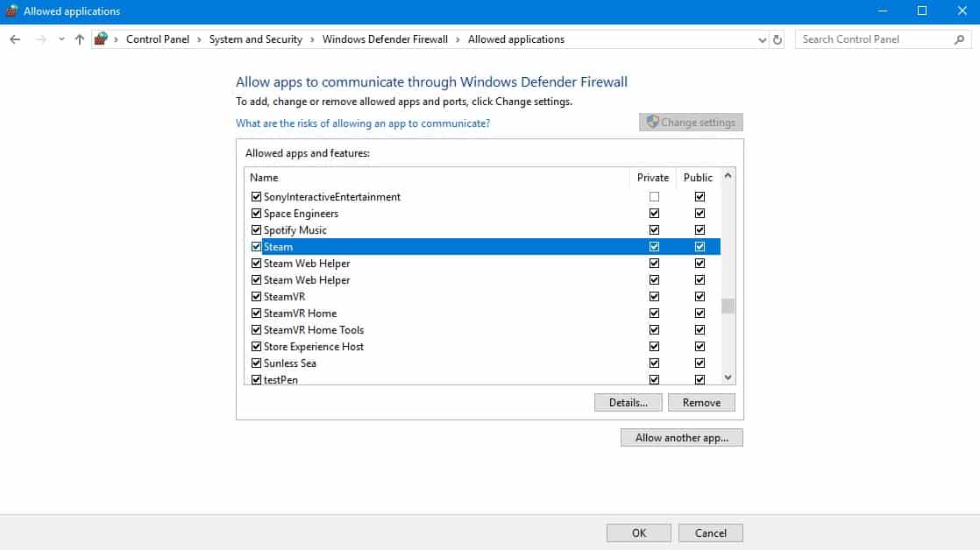
Task: Toggle the Public checkbox for Steam
Action: (700, 247)
